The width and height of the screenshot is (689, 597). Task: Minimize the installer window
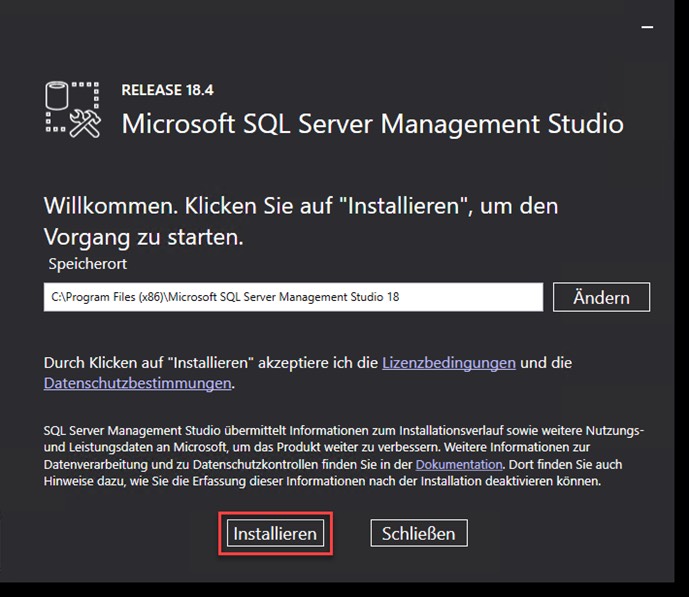[647, 27]
